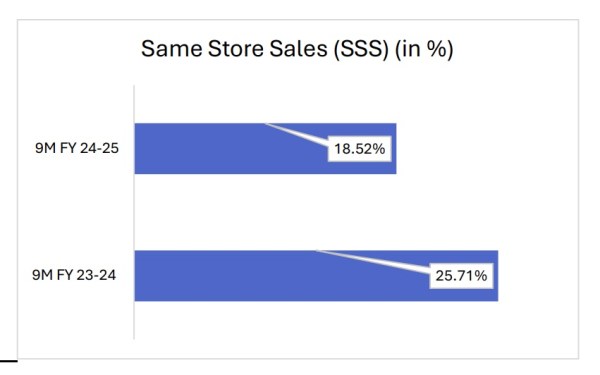Click the "(in %)" text in title
The image size is (600, 375).
[424, 49]
